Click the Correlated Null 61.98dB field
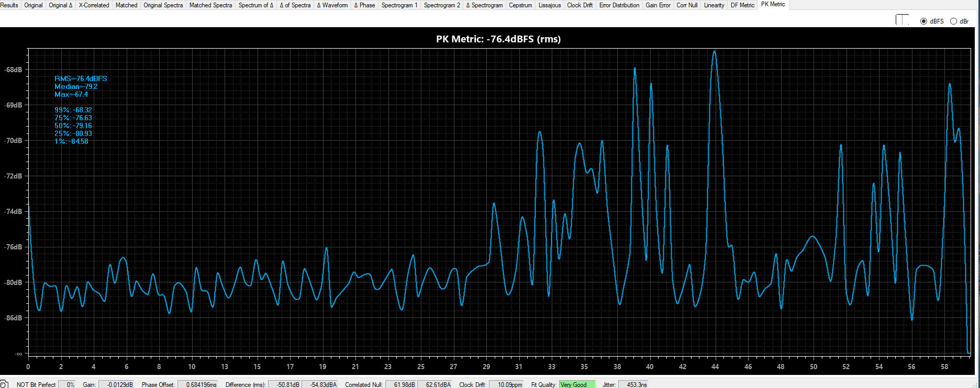 401,384
